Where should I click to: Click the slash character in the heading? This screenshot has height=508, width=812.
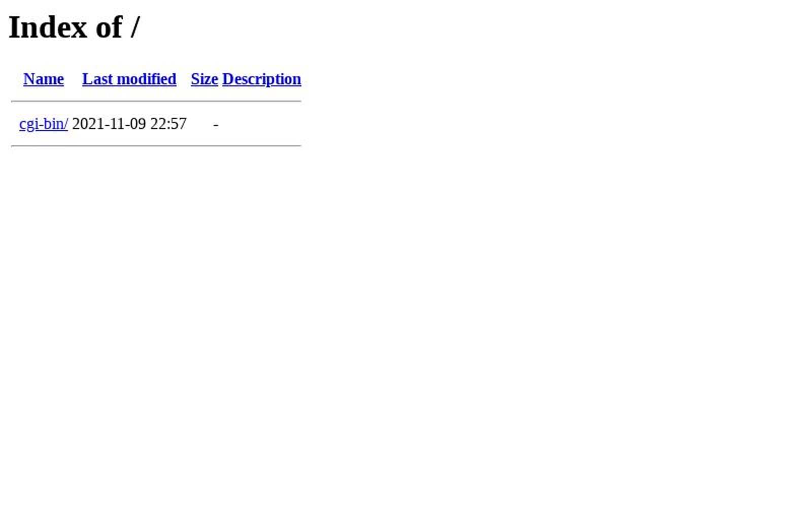coord(134,27)
